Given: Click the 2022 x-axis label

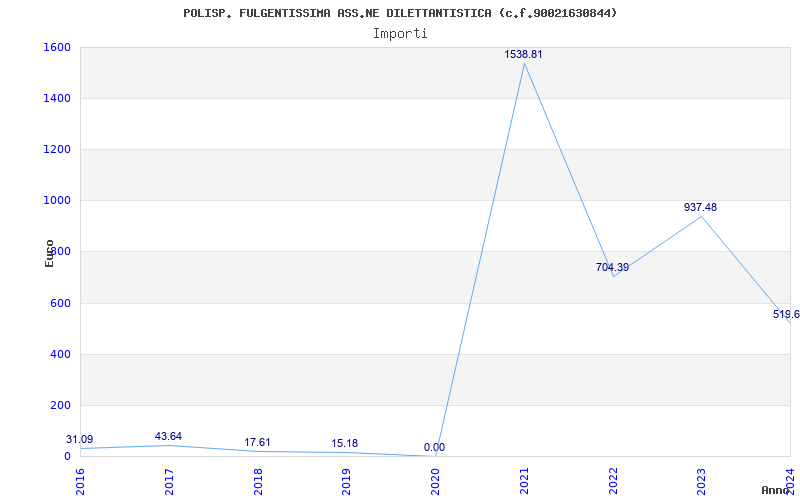Looking at the screenshot, I should [613, 482].
